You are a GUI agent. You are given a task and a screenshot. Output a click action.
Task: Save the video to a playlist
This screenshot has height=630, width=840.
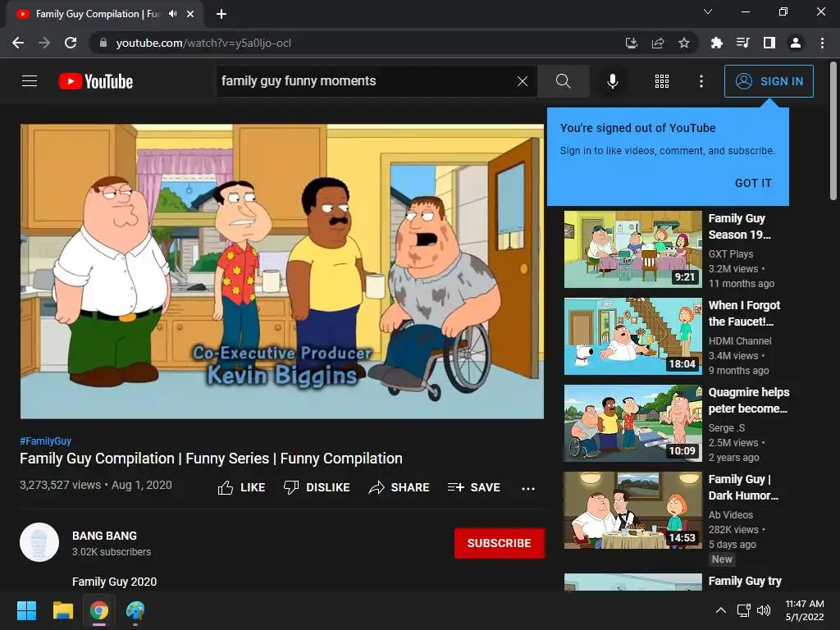pyautogui.click(x=474, y=487)
